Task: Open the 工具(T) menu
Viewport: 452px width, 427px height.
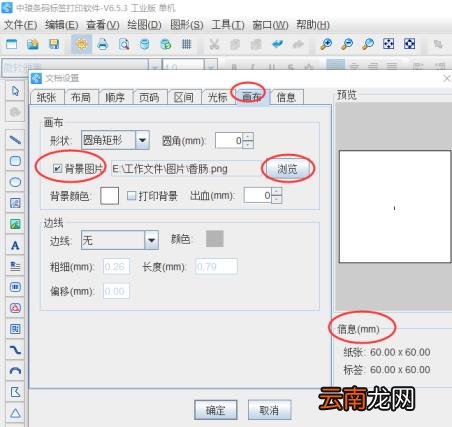Action: (228, 25)
